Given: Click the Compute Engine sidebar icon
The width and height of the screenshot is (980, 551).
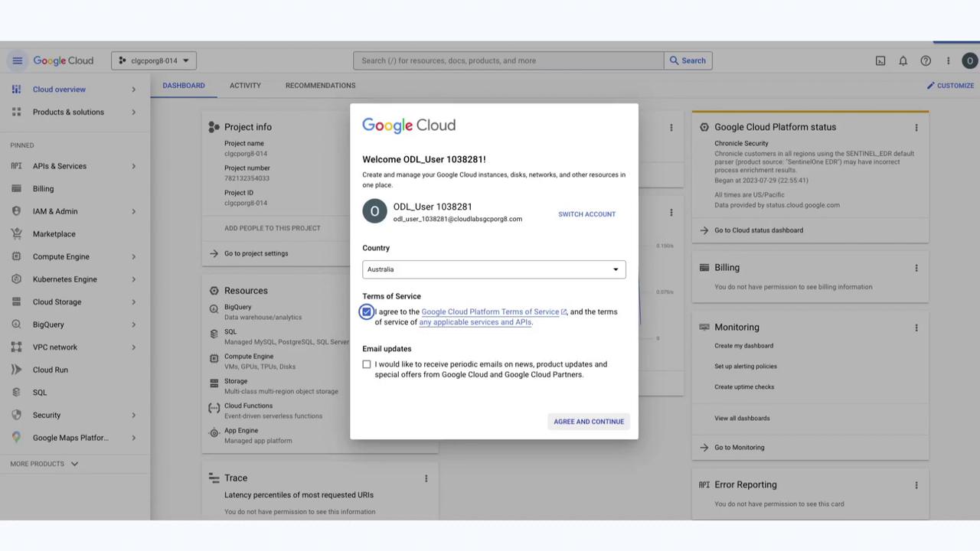Looking at the screenshot, I should click(x=16, y=256).
